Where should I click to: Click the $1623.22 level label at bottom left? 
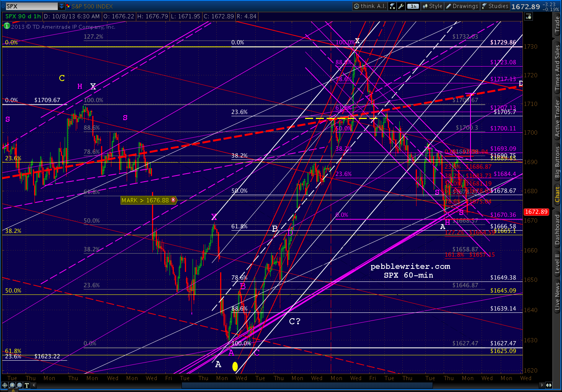point(47,356)
